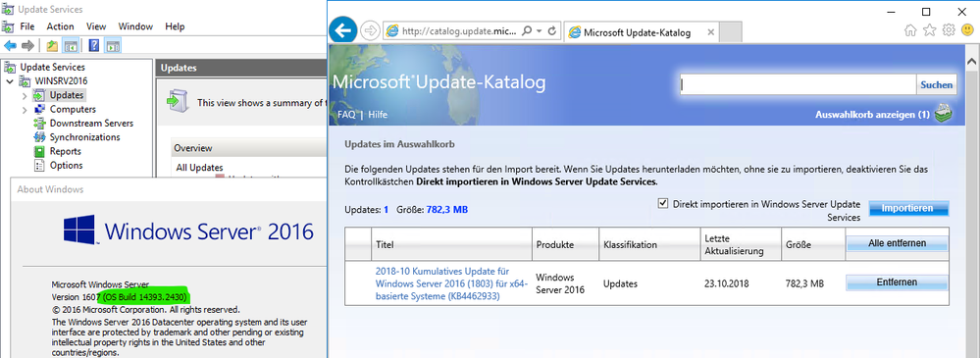Click search magnifier in address bar

(x=526, y=30)
